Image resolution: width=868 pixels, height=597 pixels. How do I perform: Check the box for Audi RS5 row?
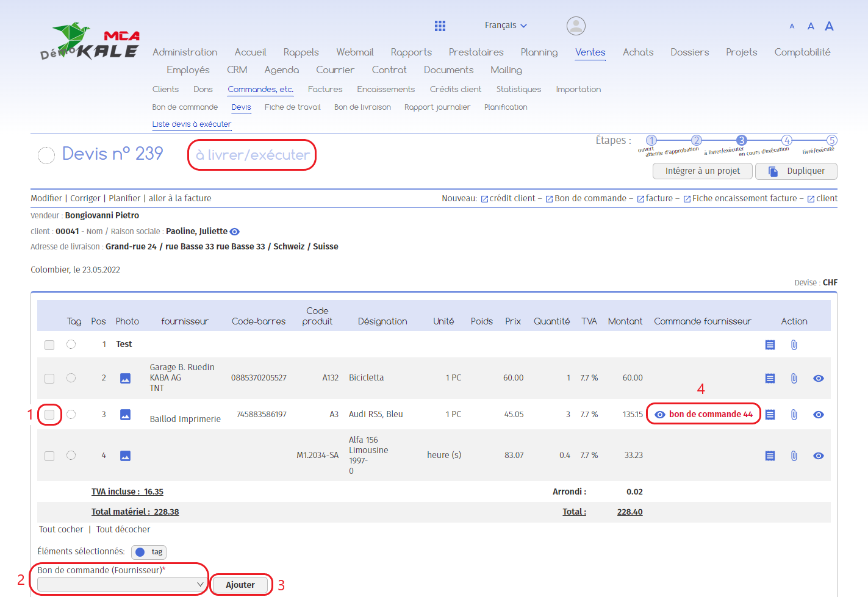coord(49,415)
